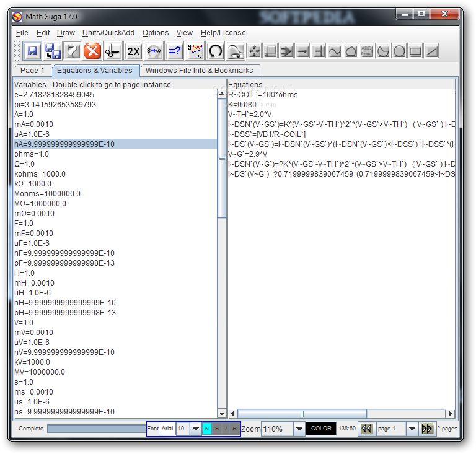Viewport: 476px width, 454px height.
Task: Click the equations horizontal scrollbar thumb
Action: click(302, 414)
